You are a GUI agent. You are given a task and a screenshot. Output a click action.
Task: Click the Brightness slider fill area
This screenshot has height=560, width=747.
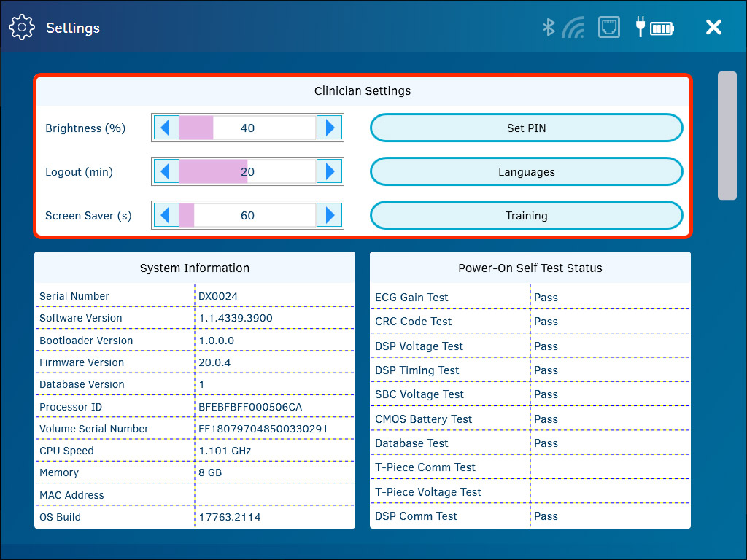point(196,127)
